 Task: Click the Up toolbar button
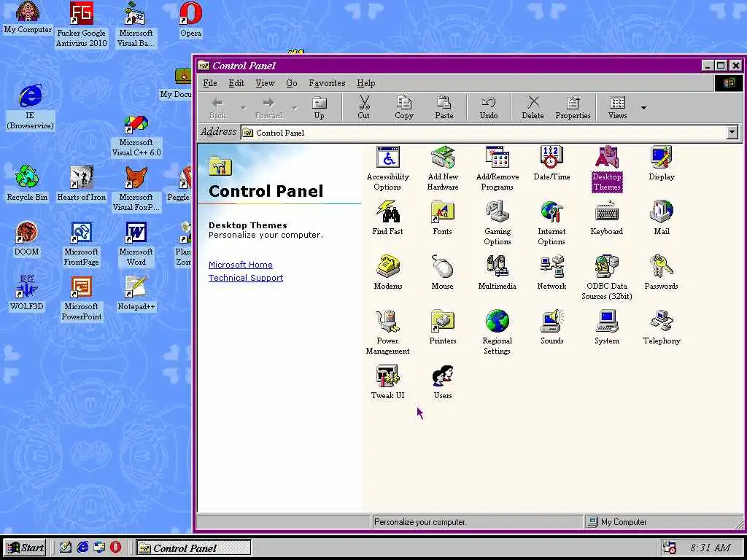pyautogui.click(x=320, y=108)
